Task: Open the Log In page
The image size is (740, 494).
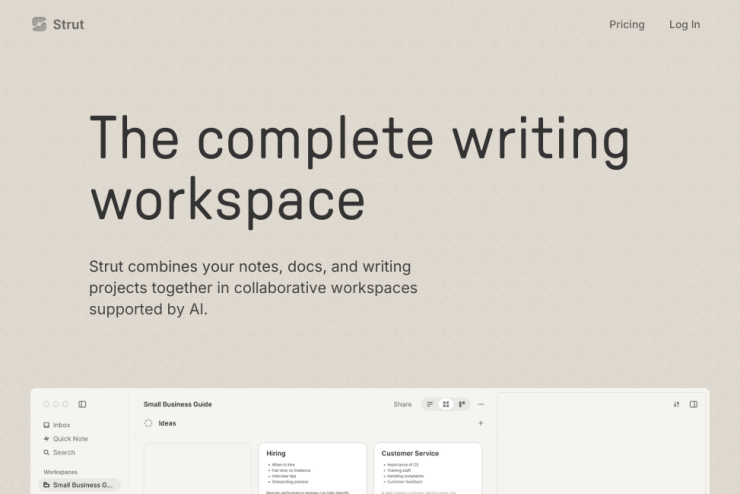Action: click(684, 25)
